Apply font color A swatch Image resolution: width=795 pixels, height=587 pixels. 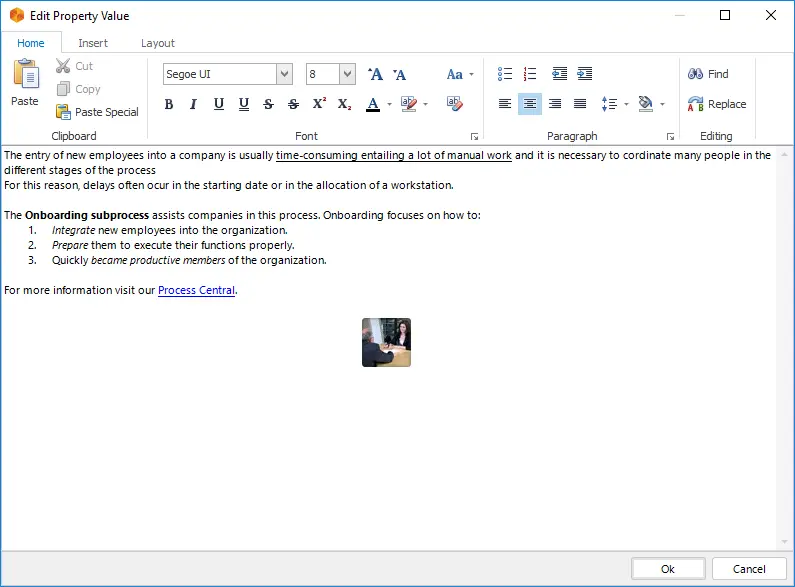tap(373, 104)
